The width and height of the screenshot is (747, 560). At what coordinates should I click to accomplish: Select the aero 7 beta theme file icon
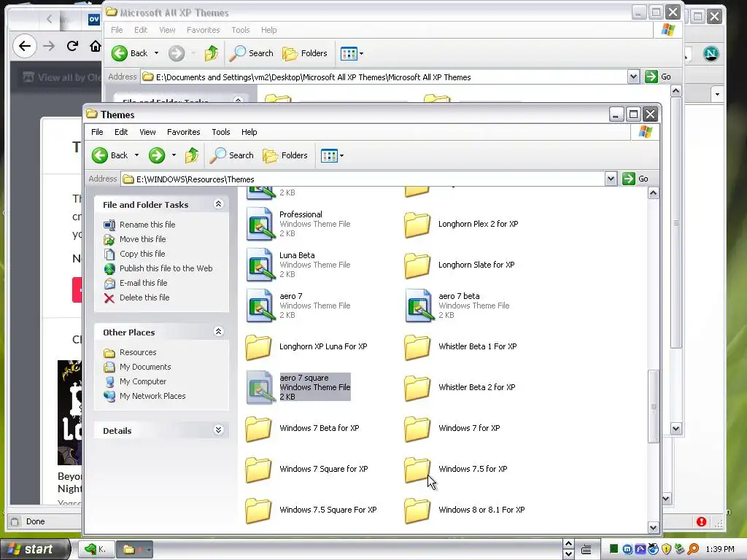tap(419, 306)
